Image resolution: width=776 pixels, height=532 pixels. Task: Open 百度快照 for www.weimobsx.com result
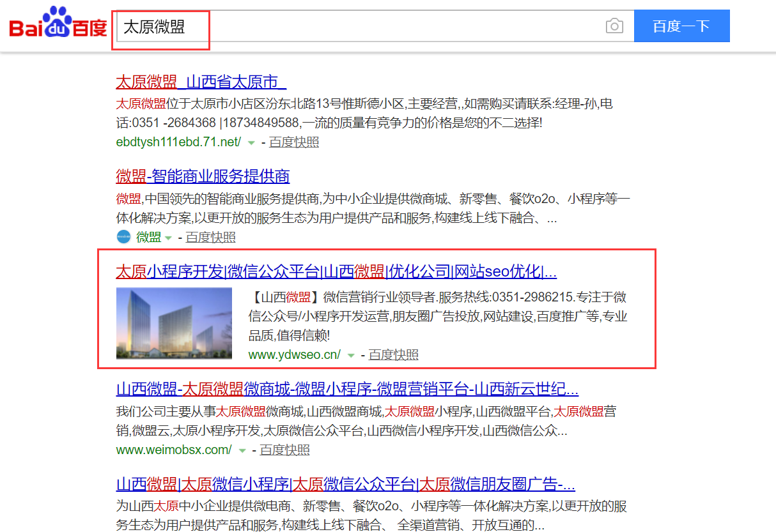coord(285,450)
